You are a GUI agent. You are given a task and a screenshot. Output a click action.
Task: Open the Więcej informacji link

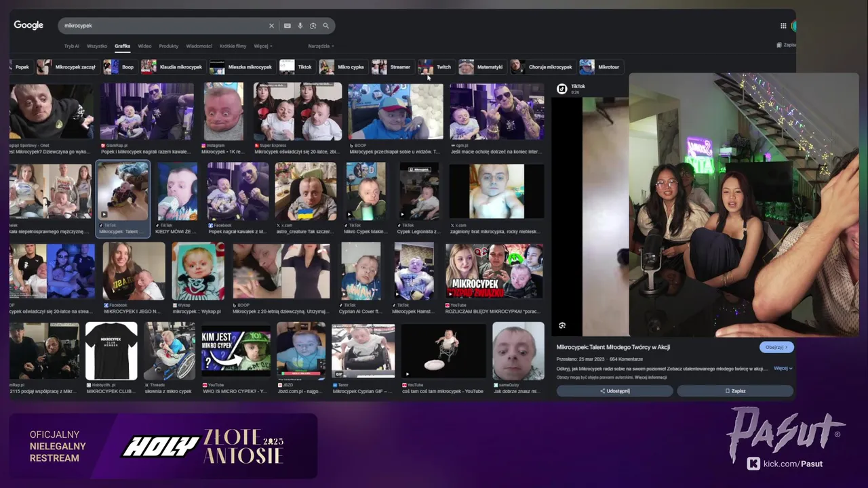point(651,378)
